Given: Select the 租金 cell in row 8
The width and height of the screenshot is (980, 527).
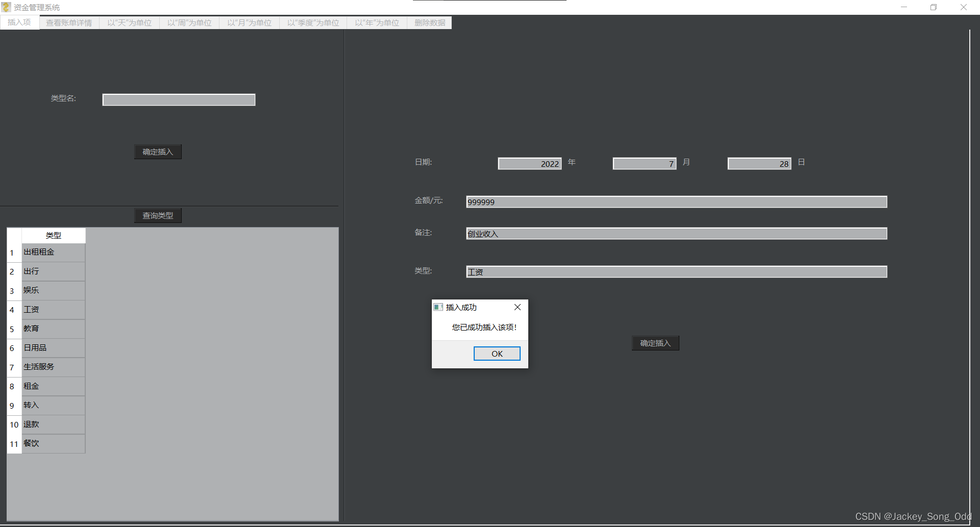Looking at the screenshot, I should (54, 386).
